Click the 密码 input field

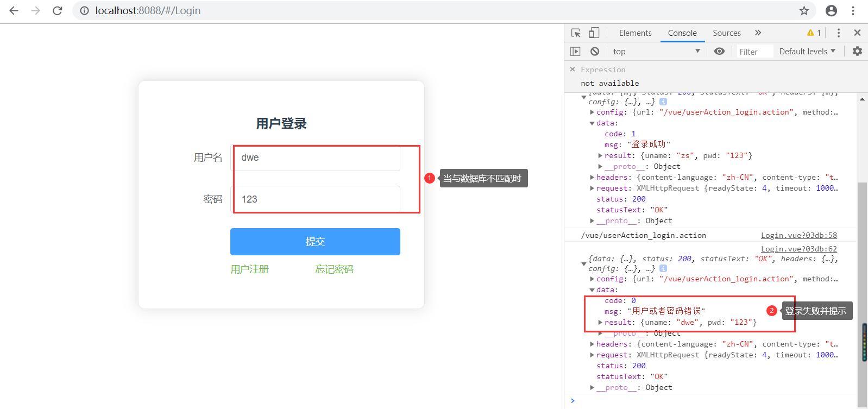click(316, 199)
